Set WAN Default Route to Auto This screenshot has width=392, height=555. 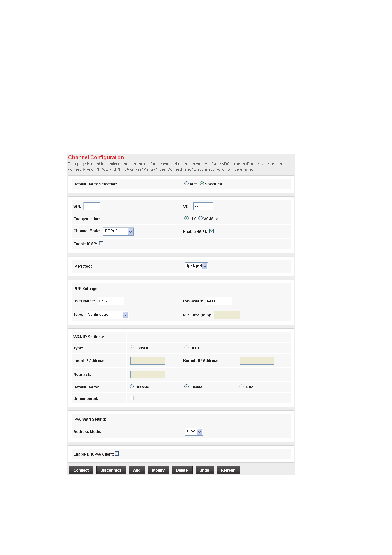click(x=241, y=387)
